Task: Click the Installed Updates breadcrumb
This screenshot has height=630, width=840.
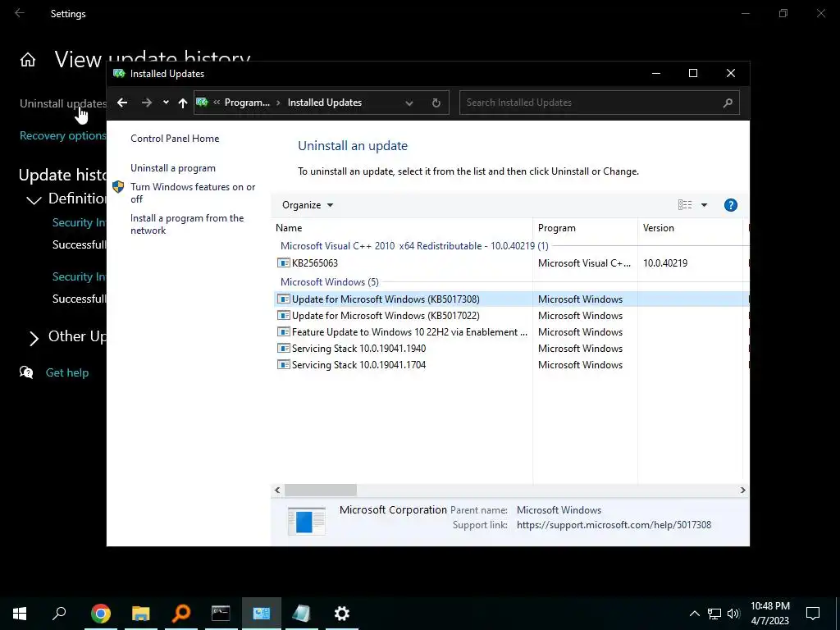Action: 325,103
